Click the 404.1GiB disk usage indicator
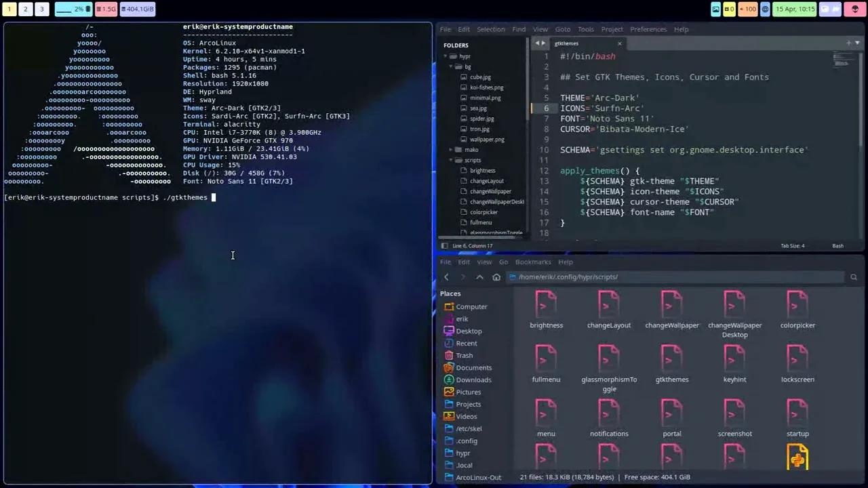This screenshot has width=868, height=488. [x=137, y=9]
